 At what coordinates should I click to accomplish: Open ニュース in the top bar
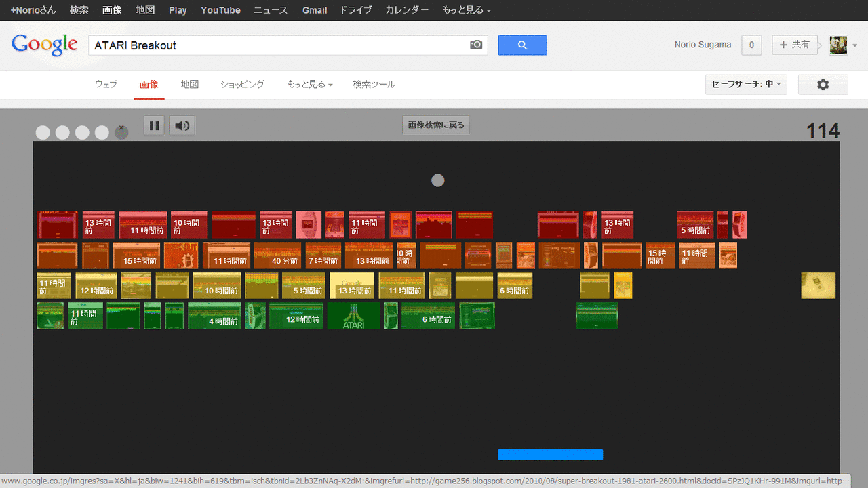tap(271, 10)
